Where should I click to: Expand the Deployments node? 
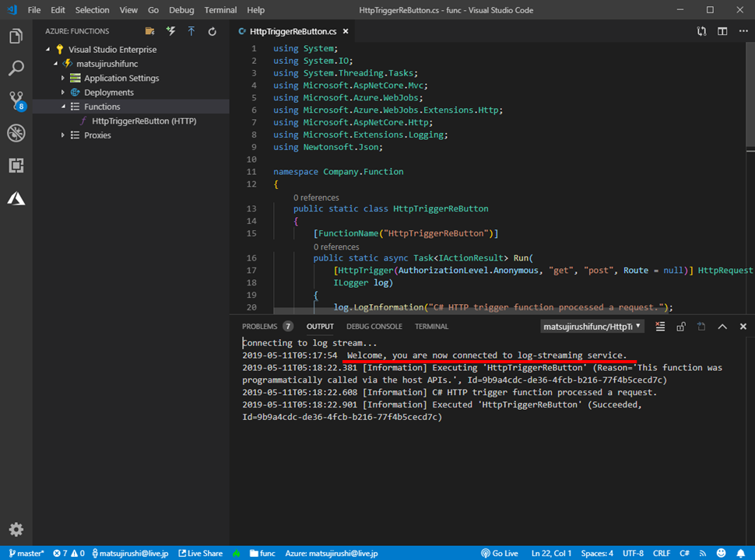(62, 92)
